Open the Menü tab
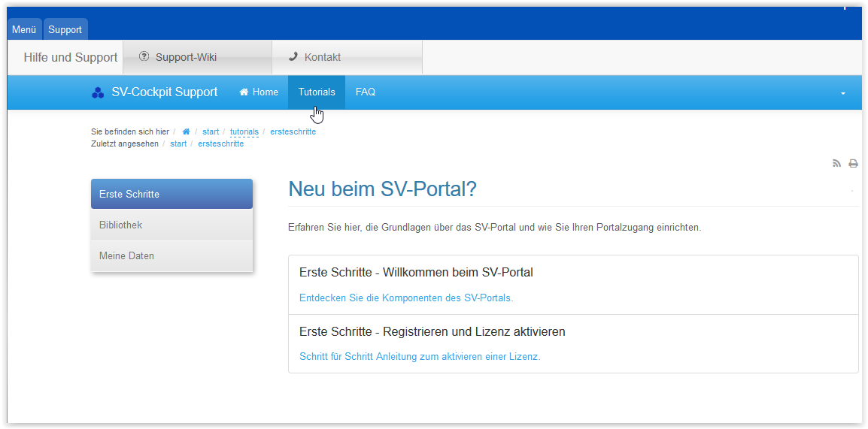Viewport: 868px width, 429px height. click(24, 30)
